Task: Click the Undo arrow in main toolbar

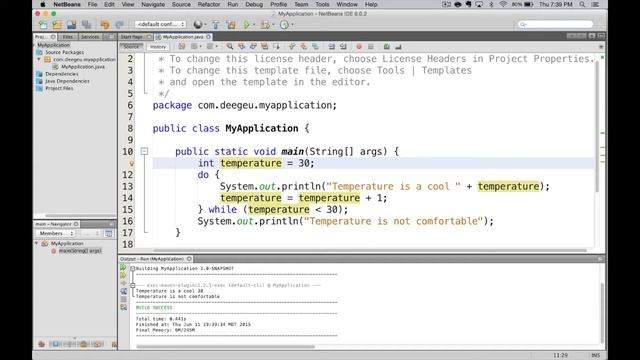Action: (105, 24)
